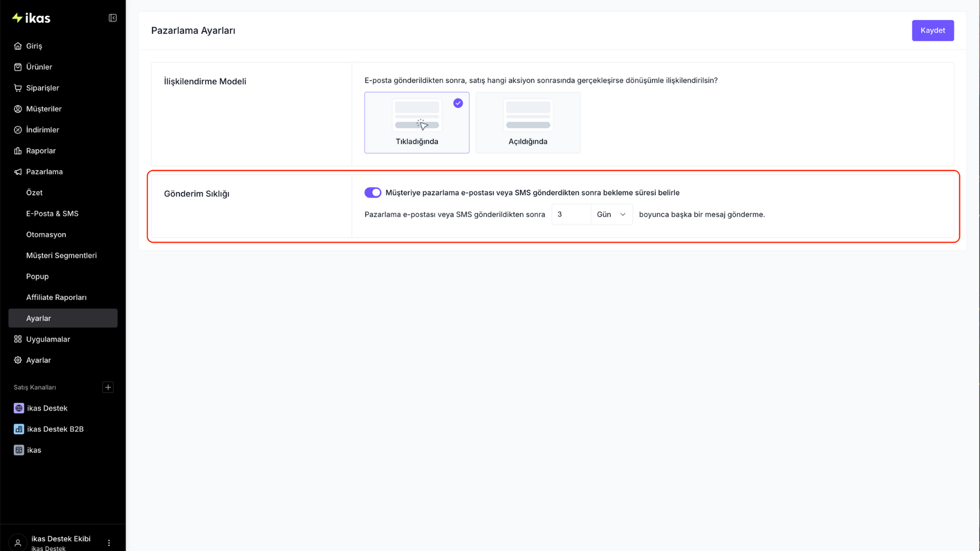Viewport: 980px width, 551px height.
Task: Click the Pazarlama megaphone icon
Action: [18, 171]
